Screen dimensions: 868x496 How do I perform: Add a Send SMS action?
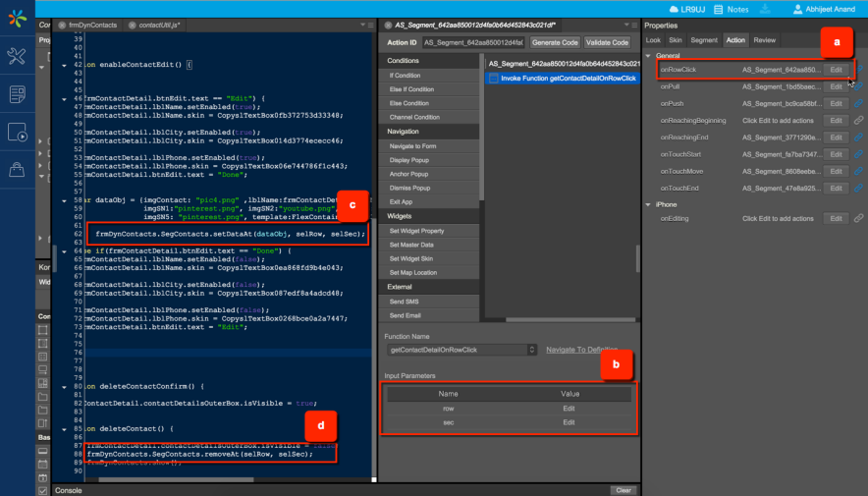(x=429, y=302)
